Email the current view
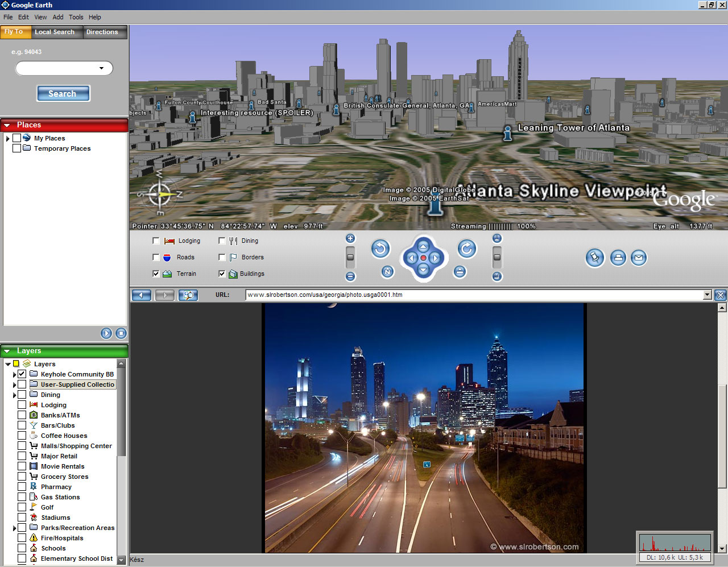 [x=639, y=258]
